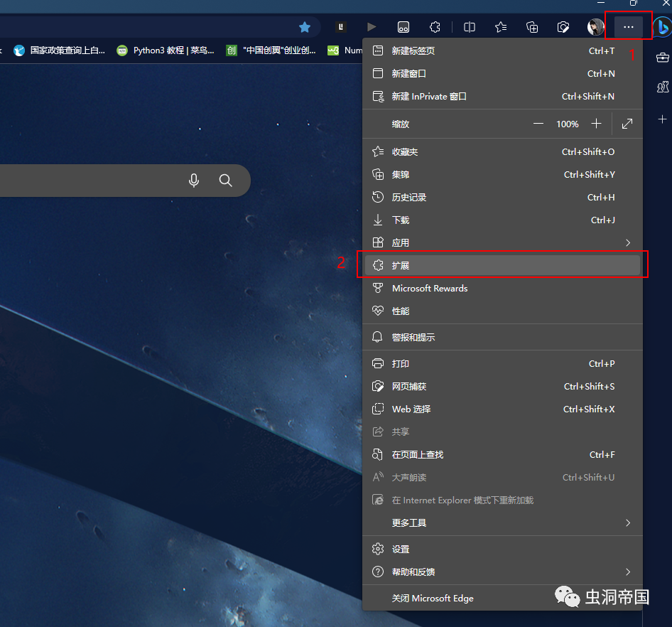Image resolution: width=672 pixels, height=627 pixels.
Task: Open 警报和提示 menu entry
Action: tap(502, 337)
